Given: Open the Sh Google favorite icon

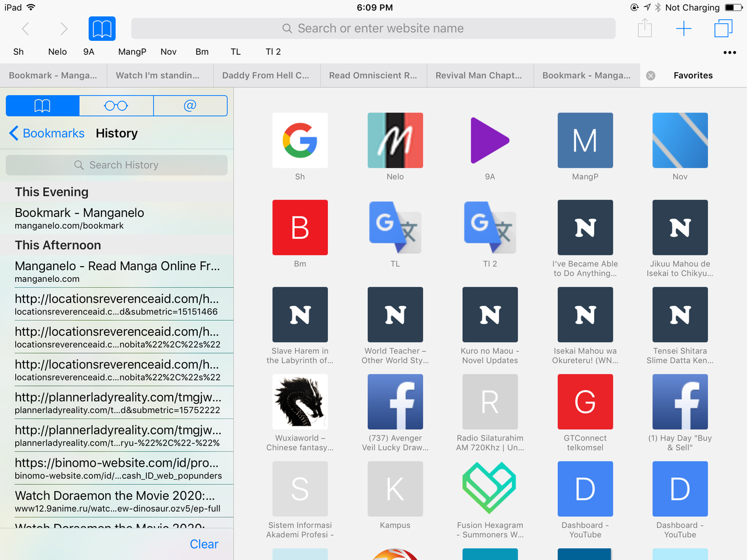Looking at the screenshot, I should coord(300,140).
